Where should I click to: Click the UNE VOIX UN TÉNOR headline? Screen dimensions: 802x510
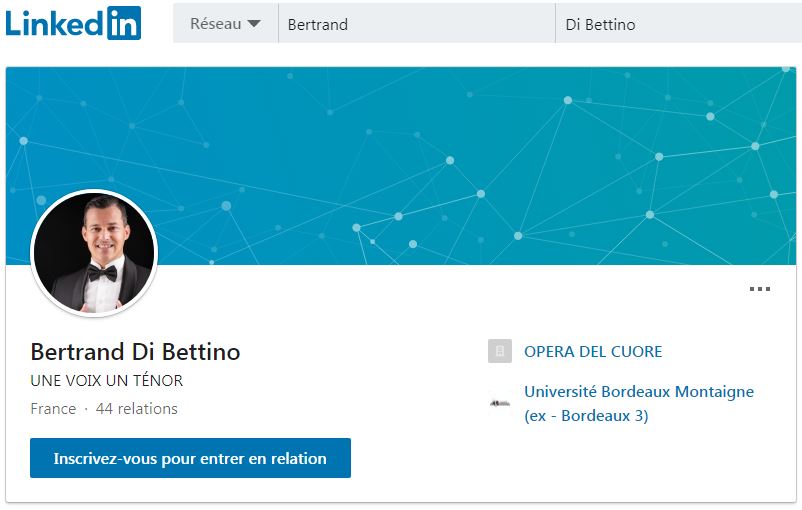coord(107,381)
